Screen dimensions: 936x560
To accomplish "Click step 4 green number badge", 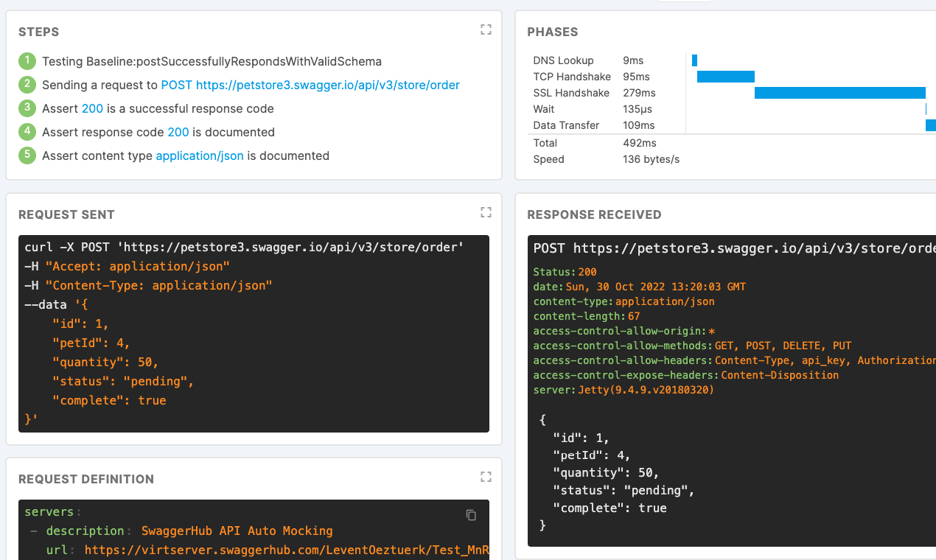I will tap(27, 132).
